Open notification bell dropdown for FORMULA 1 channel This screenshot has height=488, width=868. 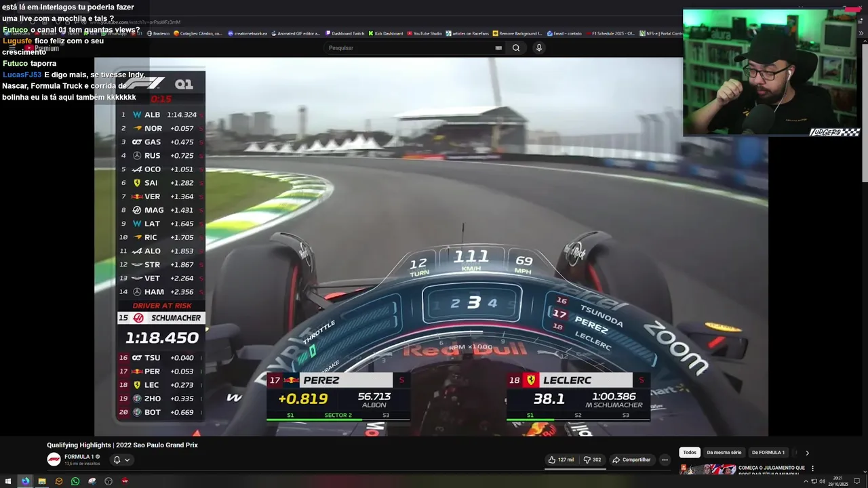[121, 460]
